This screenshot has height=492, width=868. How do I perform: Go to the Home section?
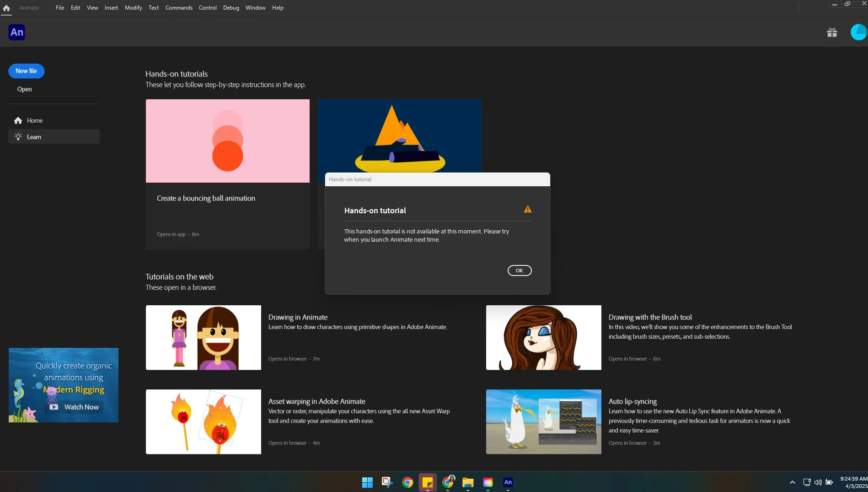tap(54, 120)
